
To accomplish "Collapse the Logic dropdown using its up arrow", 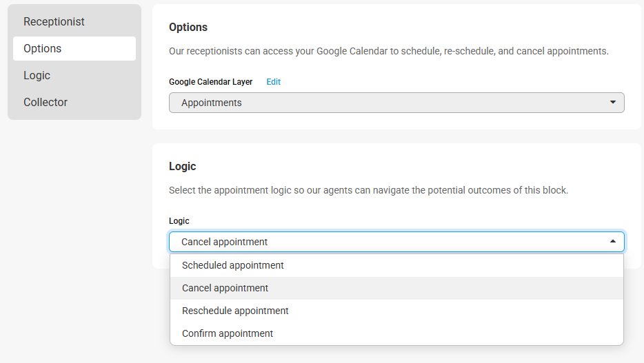I will (613, 242).
